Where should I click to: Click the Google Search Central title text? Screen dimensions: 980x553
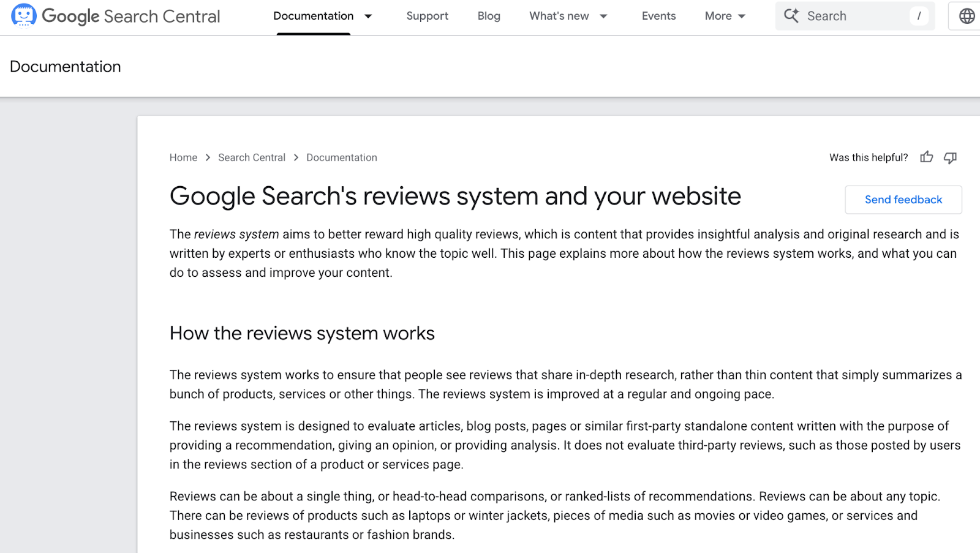131,17
